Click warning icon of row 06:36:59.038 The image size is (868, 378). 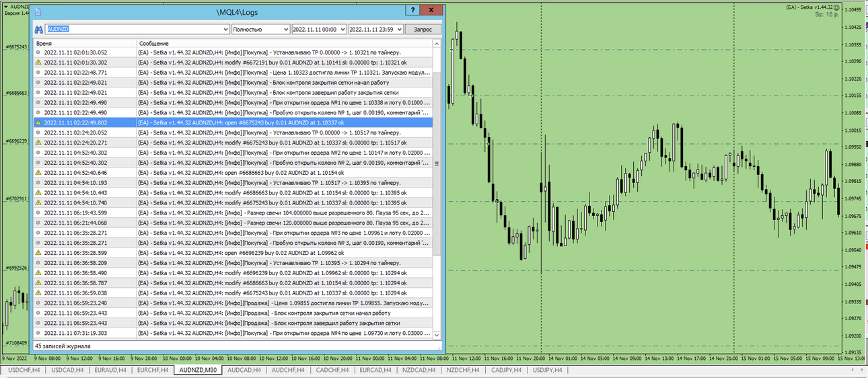coord(38,293)
